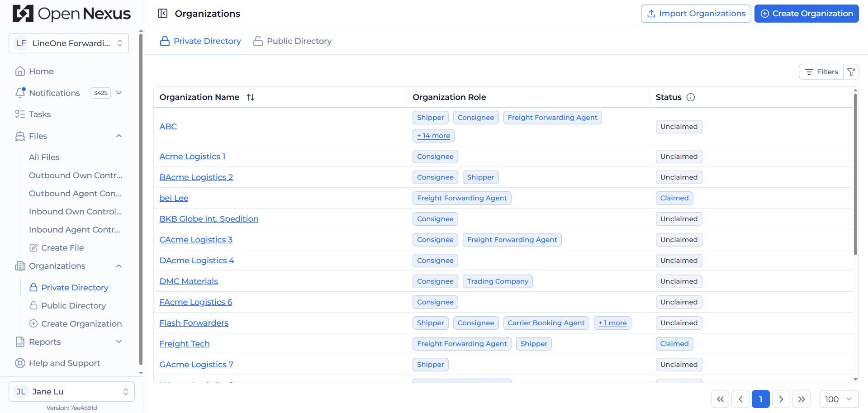This screenshot has height=413, width=868.
Task: Open the Home icon in sidebar
Action: click(x=20, y=71)
